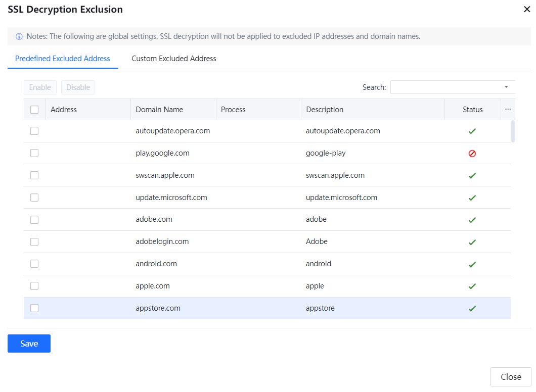Click the table's vertical scrollbar thumb
The image size is (536, 392).
[513, 131]
